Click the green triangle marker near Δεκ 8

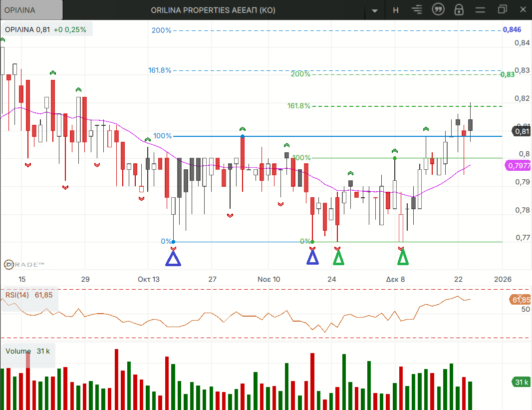click(x=403, y=257)
